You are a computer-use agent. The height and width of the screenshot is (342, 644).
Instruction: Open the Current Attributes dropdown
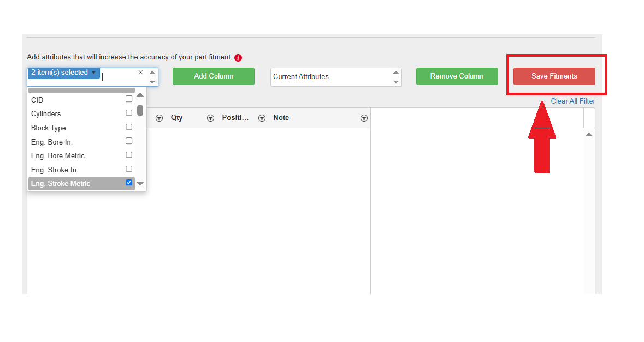[x=336, y=77]
